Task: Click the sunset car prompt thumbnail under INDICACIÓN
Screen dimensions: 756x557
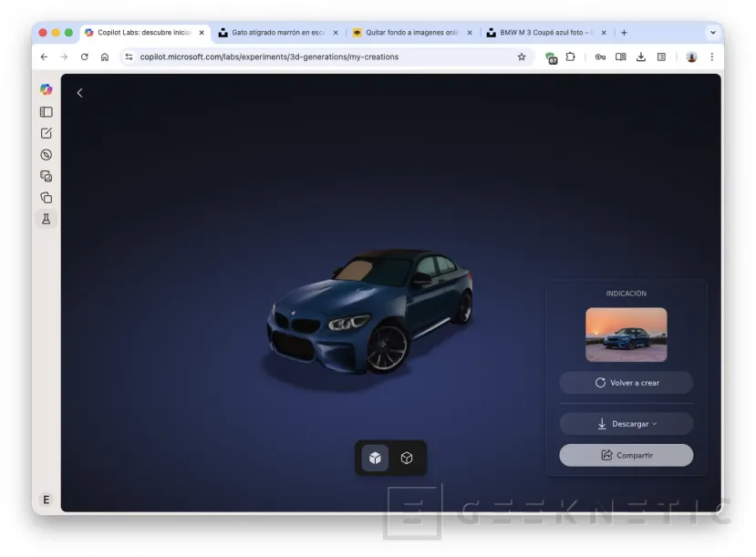Action: (626, 335)
